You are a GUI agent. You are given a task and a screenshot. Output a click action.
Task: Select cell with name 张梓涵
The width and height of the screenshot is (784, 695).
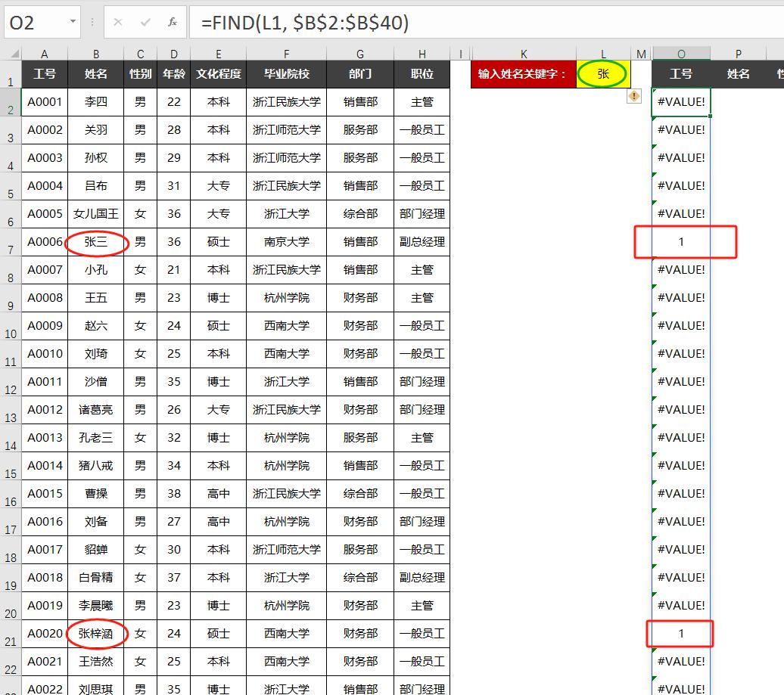point(95,634)
